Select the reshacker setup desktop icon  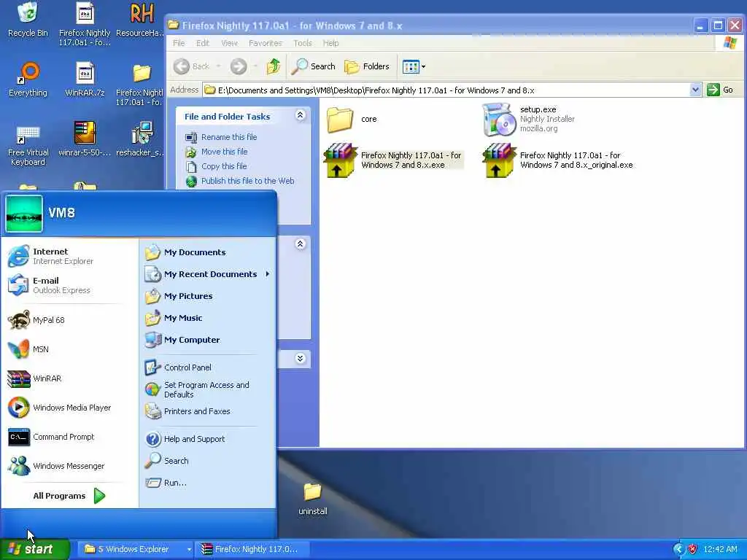click(x=141, y=139)
